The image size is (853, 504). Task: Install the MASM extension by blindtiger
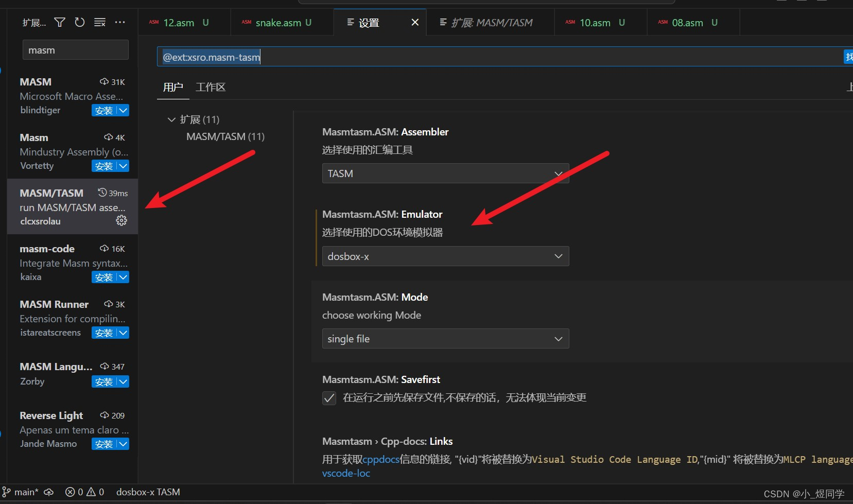click(104, 110)
